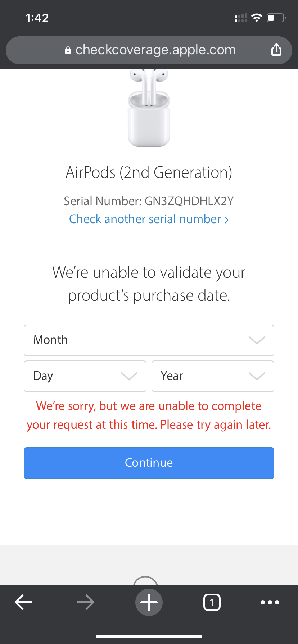Viewport: 298px width, 644px height.
Task: Tap the AirPods product image
Action: [x=149, y=108]
